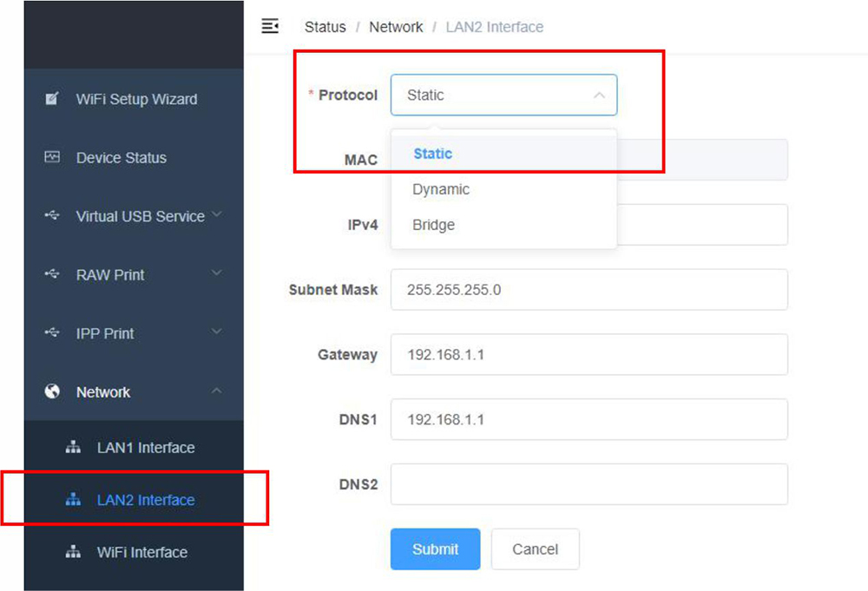Expand the RAW Print submenu chevron
This screenshot has width=868, height=591.
[x=217, y=274]
